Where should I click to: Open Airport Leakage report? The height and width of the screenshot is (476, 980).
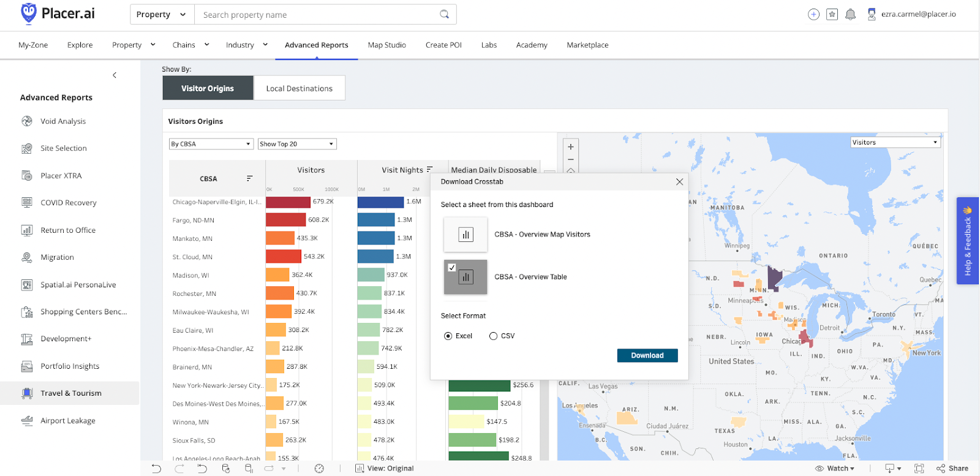coord(69,421)
